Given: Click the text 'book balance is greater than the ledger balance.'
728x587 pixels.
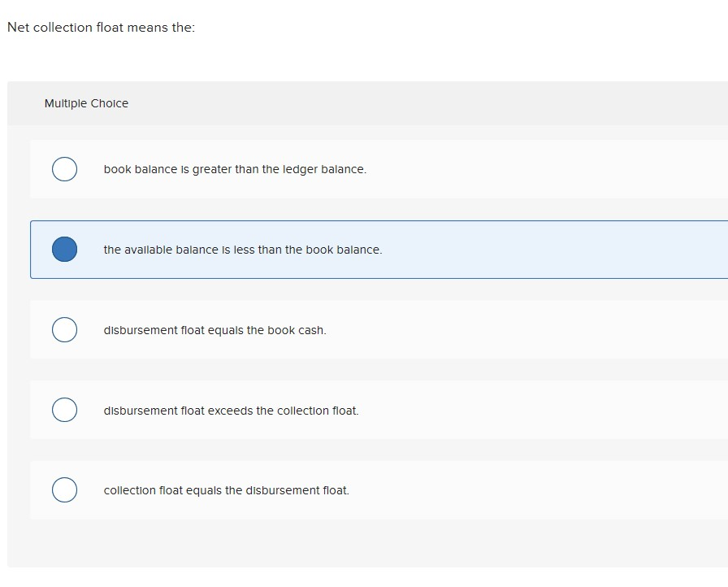Looking at the screenshot, I should [235, 169].
